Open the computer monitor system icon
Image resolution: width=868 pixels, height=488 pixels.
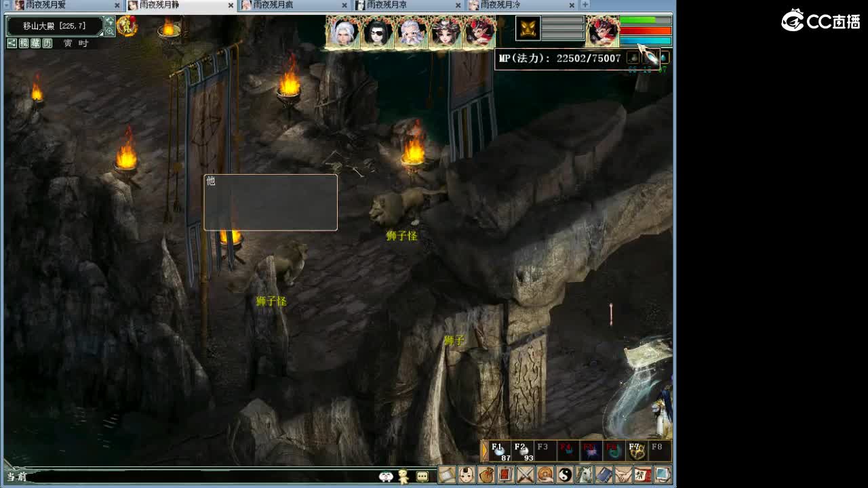click(663, 474)
